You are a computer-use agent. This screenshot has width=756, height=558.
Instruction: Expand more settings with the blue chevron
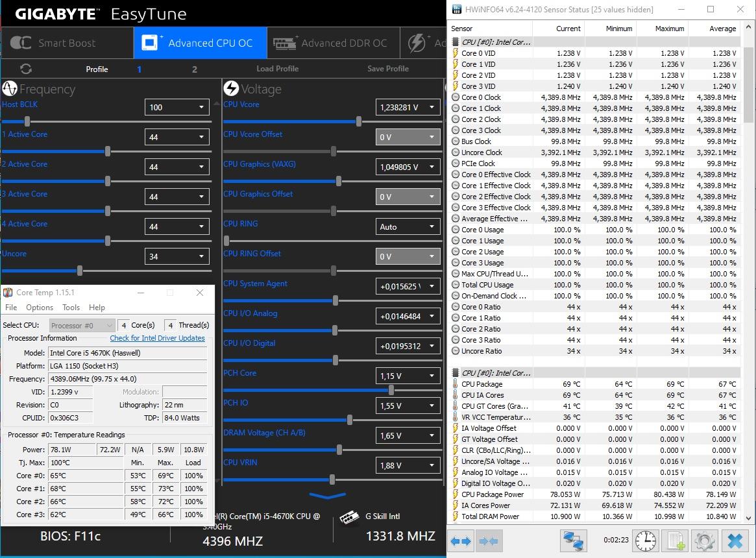(x=328, y=495)
